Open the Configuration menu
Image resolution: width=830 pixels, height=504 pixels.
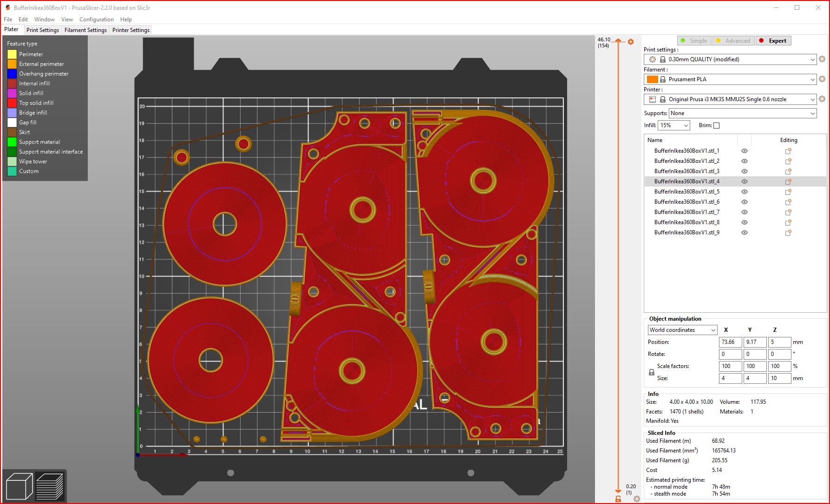[96, 19]
